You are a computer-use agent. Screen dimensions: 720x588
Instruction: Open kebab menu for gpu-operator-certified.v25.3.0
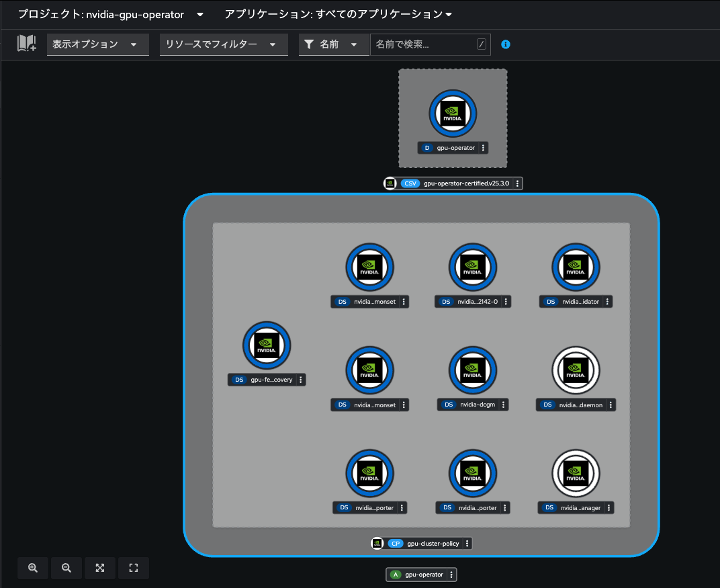517,183
